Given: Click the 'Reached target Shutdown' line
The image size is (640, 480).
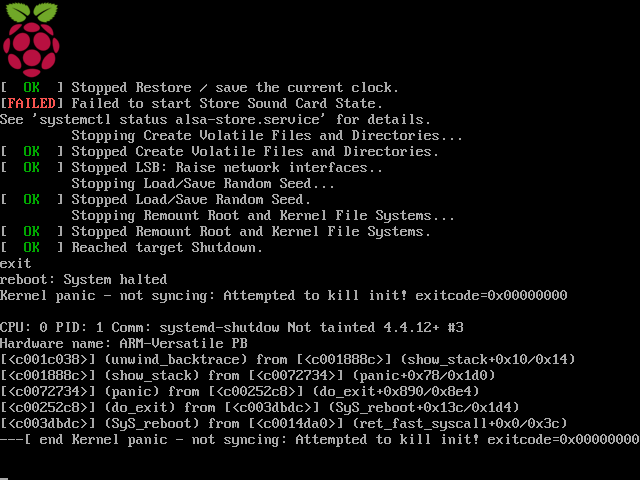Looking at the screenshot, I should coord(131,247).
